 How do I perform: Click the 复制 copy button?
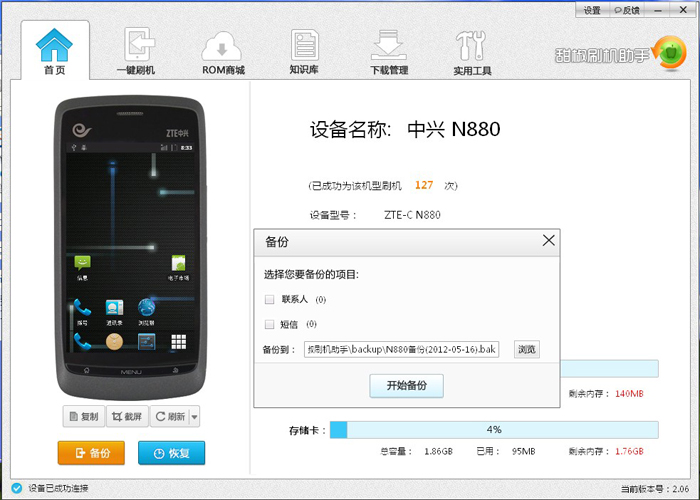point(84,417)
